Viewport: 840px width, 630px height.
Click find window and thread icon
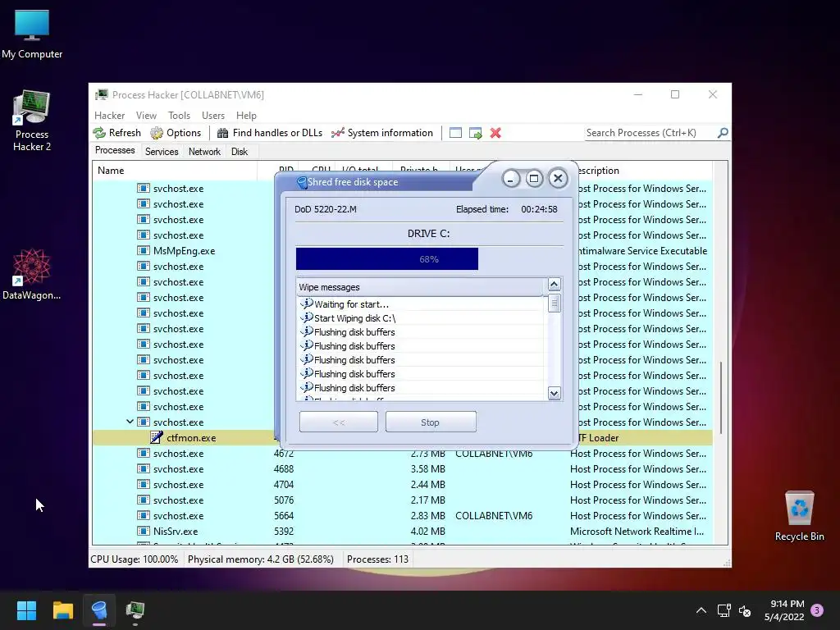coord(475,133)
